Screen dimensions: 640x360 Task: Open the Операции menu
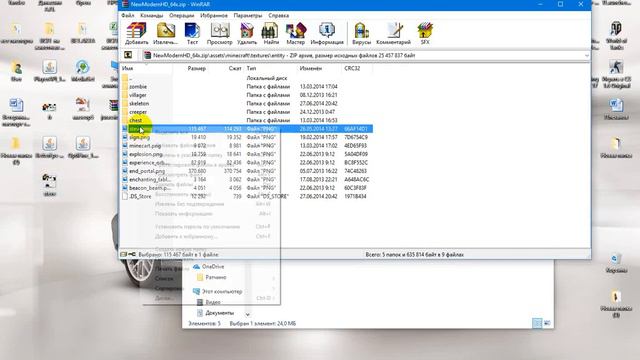tap(182, 16)
